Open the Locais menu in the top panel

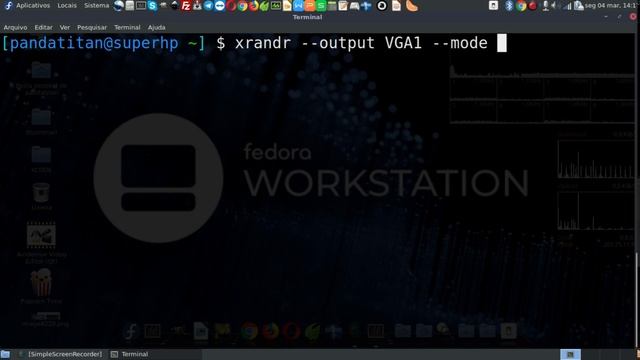67,5
